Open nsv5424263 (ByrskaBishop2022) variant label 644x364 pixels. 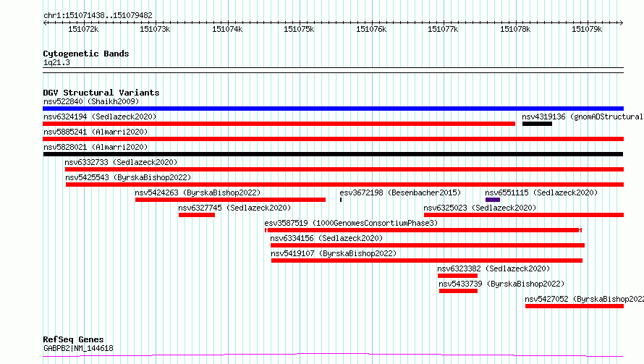pos(198,192)
